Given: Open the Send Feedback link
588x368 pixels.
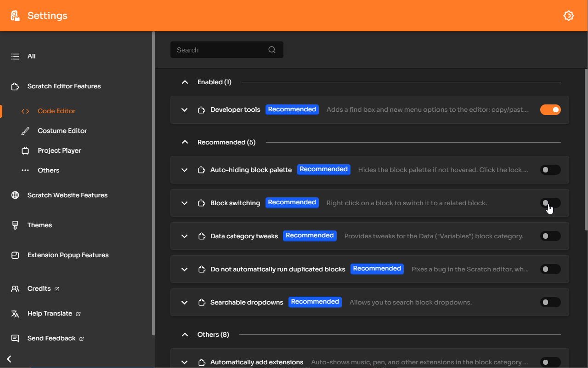Looking at the screenshot, I should 51,338.
